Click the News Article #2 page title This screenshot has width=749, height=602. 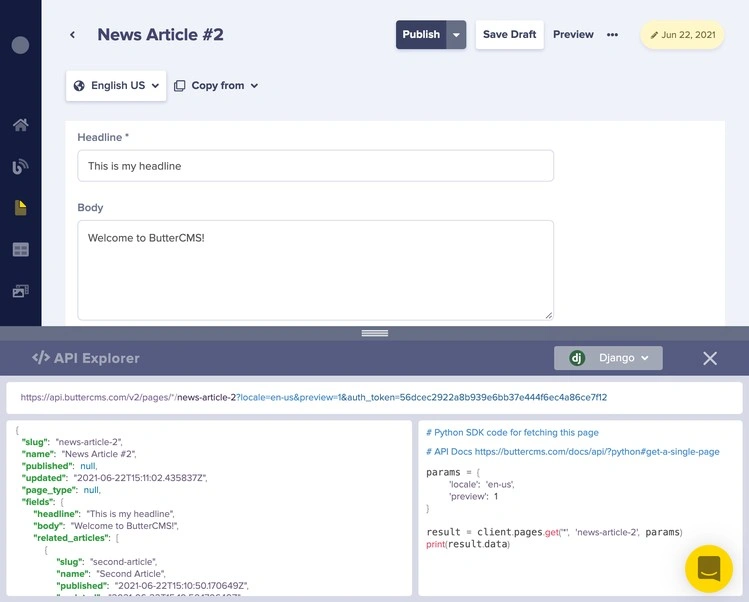coord(160,34)
